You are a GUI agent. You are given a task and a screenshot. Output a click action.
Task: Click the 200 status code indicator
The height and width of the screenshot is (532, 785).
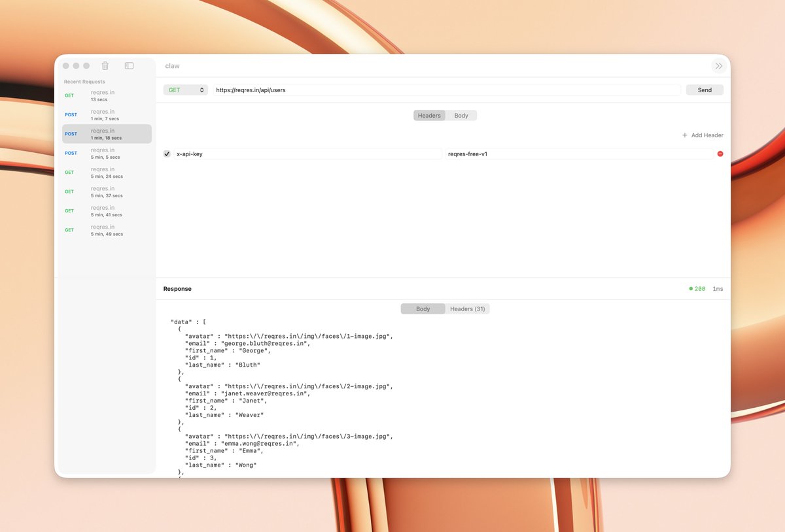(697, 289)
